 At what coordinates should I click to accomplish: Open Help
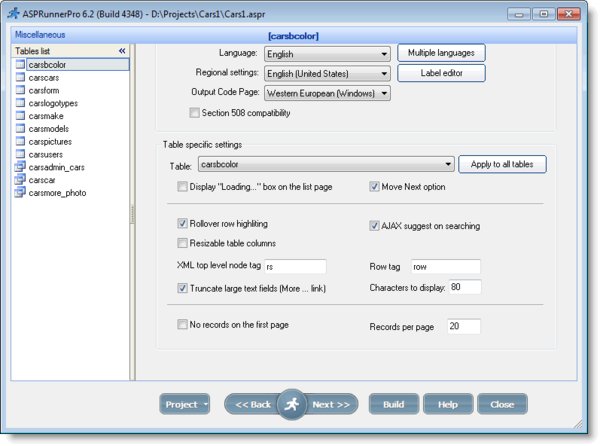coord(448,404)
